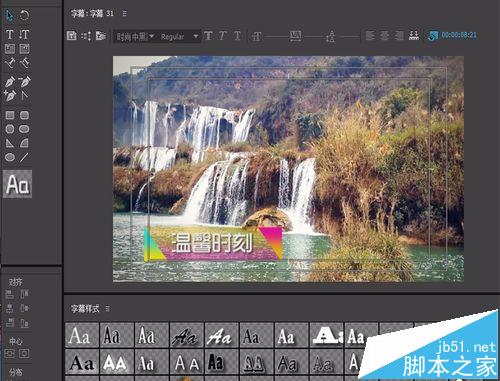
Task: Apply the condensed heavy black Aa style
Action: tap(222, 362)
